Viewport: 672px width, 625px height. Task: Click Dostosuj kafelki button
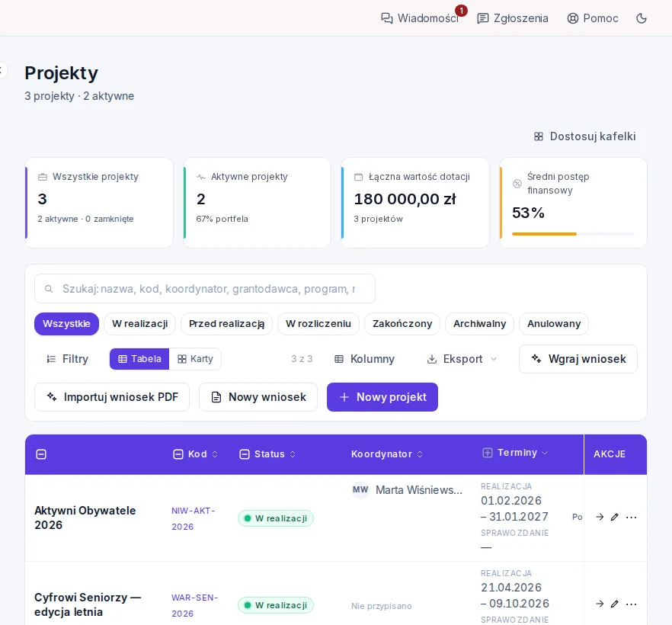coord(584,136)
